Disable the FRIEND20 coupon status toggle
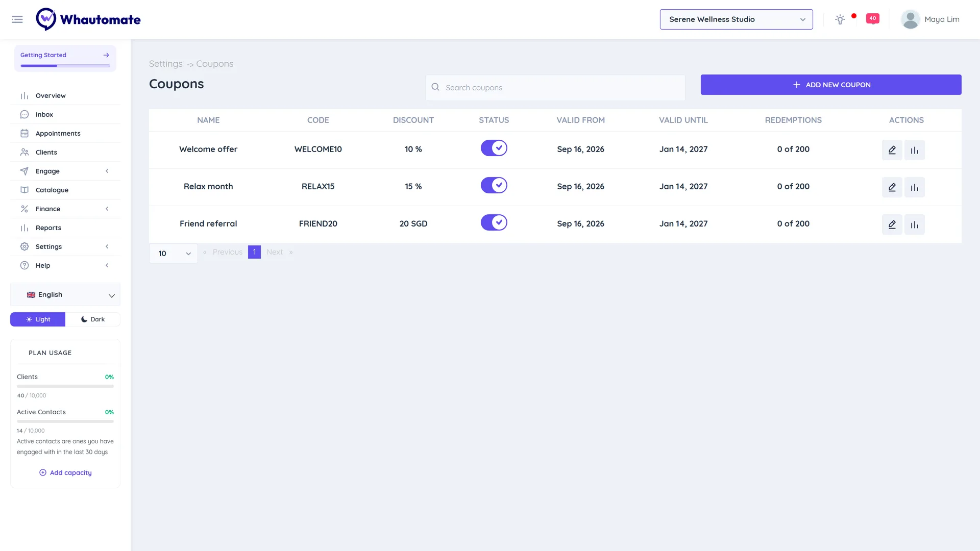Viewport: 980px width, 551px height. tap(494, 223)
